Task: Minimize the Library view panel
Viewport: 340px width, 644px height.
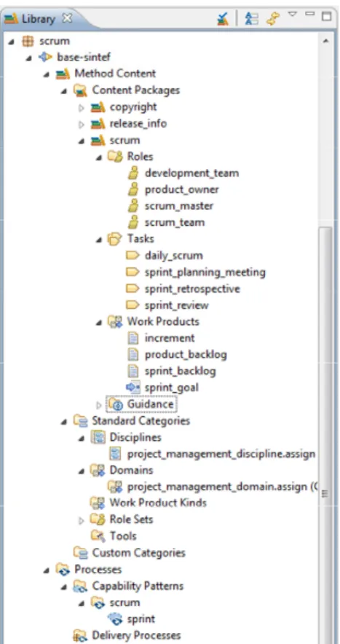Action: pos(309,14)
